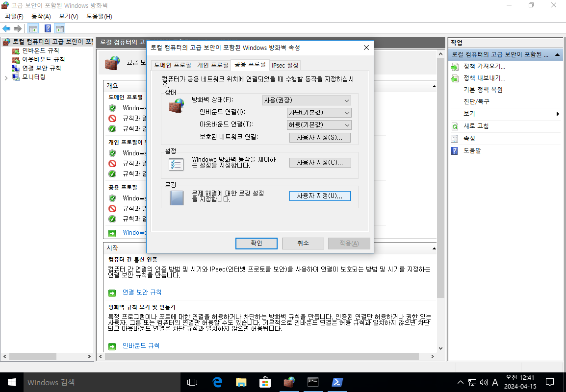This screenshot has height=392, width=566.
Task: Open Microsoft Store from taskbar
Action: [x=265, y=382]
